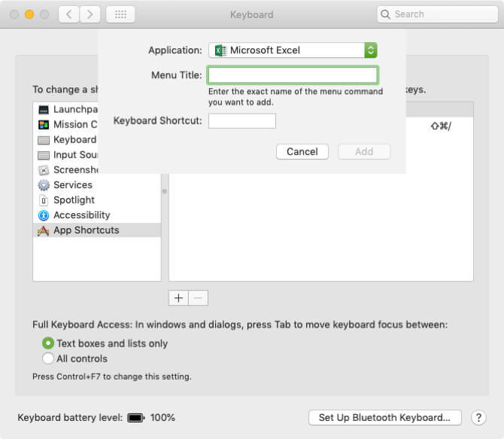Add a new shortcut with plus button
This screenshot has width=504, height=439.
[x=179, y=298]
